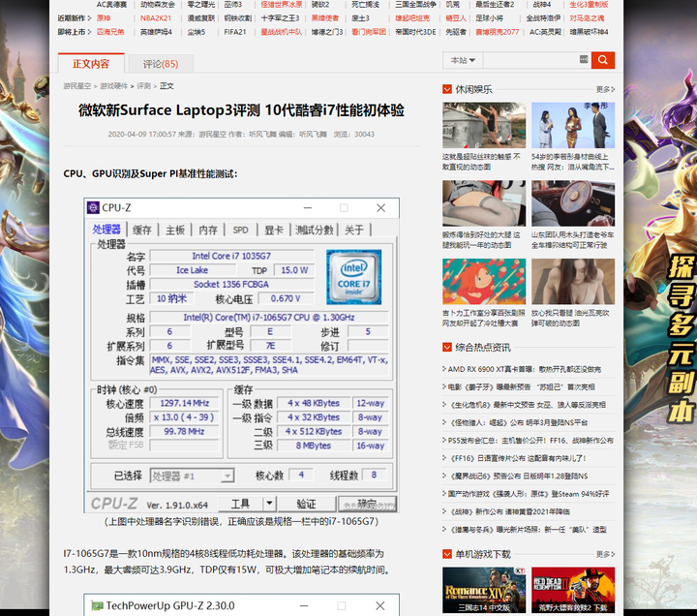The image size is (697, 616).
Task: Open the AC:英灵殿 link
Action: 545,32
